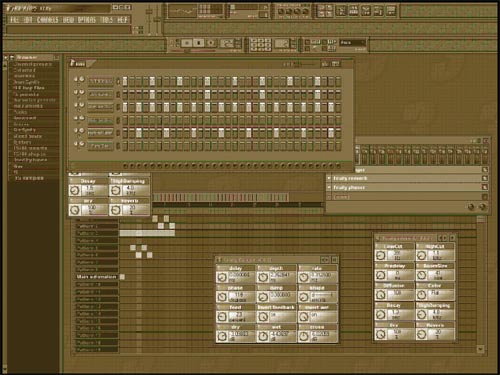Open the CHANNELS menu
Viewport: 500px width, 375px height.
pos(47,20)
